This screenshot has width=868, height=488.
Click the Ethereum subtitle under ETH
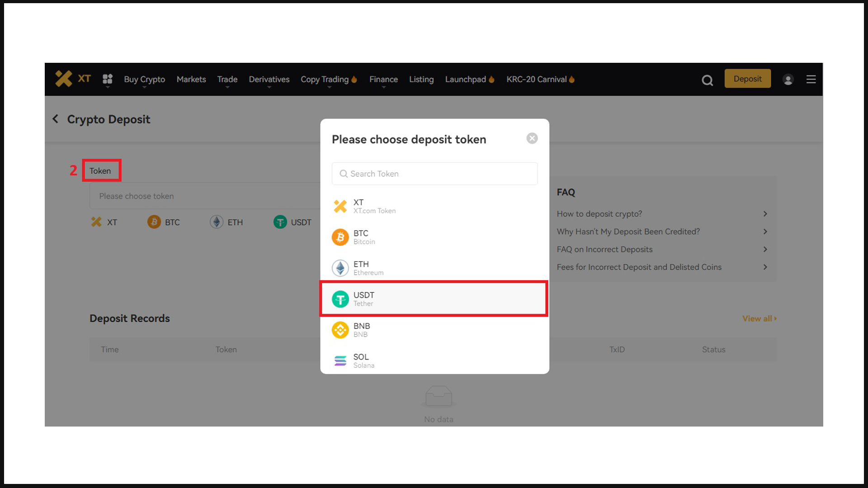tap(368, 273)
